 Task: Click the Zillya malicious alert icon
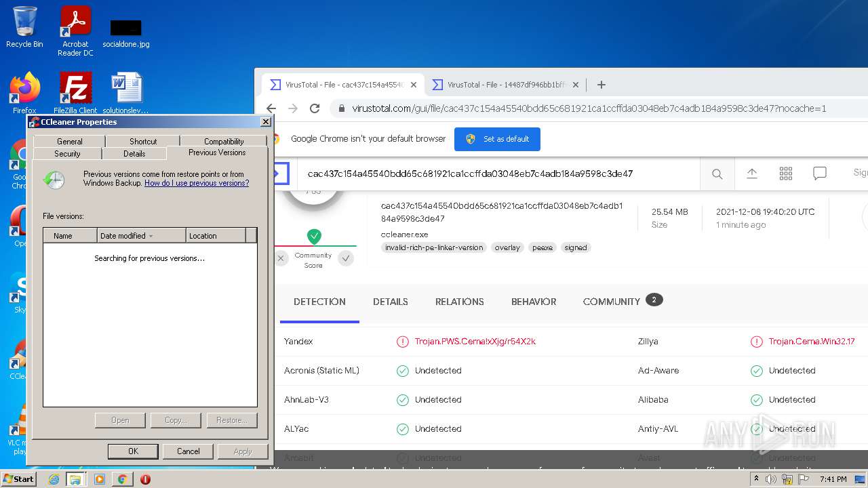tap(757, 342)
